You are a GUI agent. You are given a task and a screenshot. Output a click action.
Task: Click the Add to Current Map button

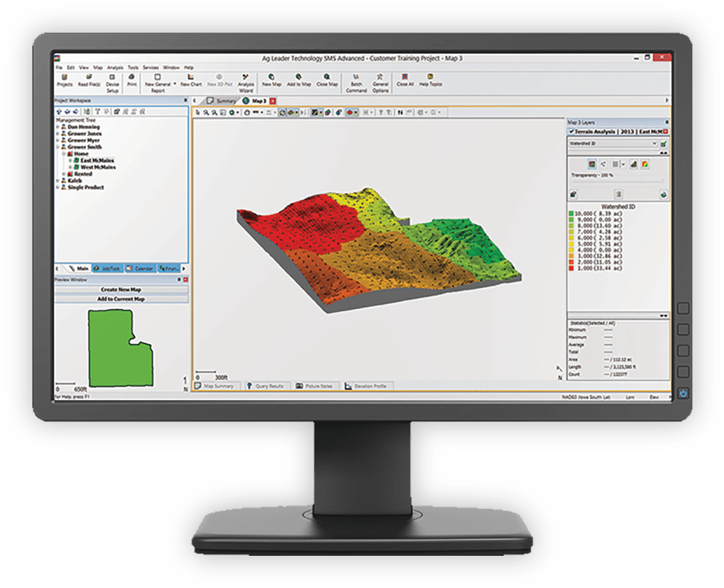tap(121, 299)
